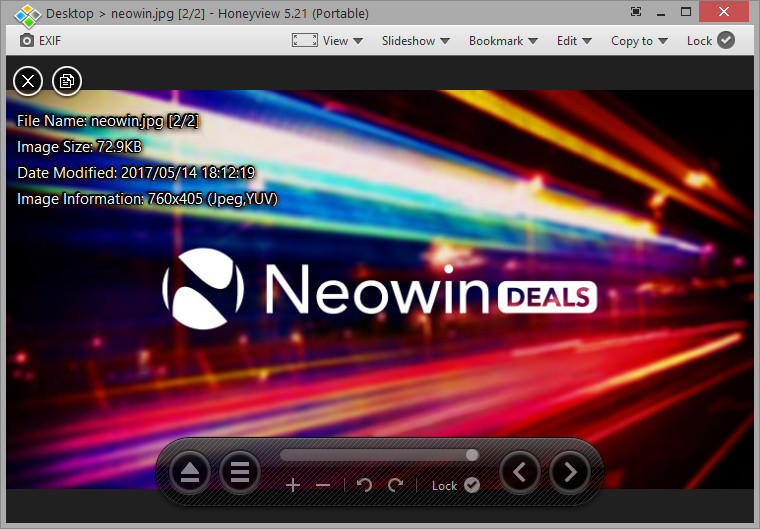Screen dimensions: 760x529
Task: Close the image info overlay
Action: coord(28,81)
